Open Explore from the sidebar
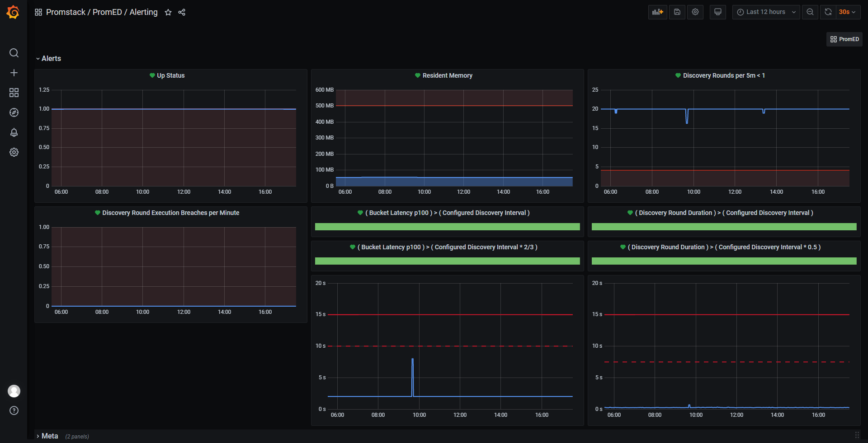 tap(14, 112)
